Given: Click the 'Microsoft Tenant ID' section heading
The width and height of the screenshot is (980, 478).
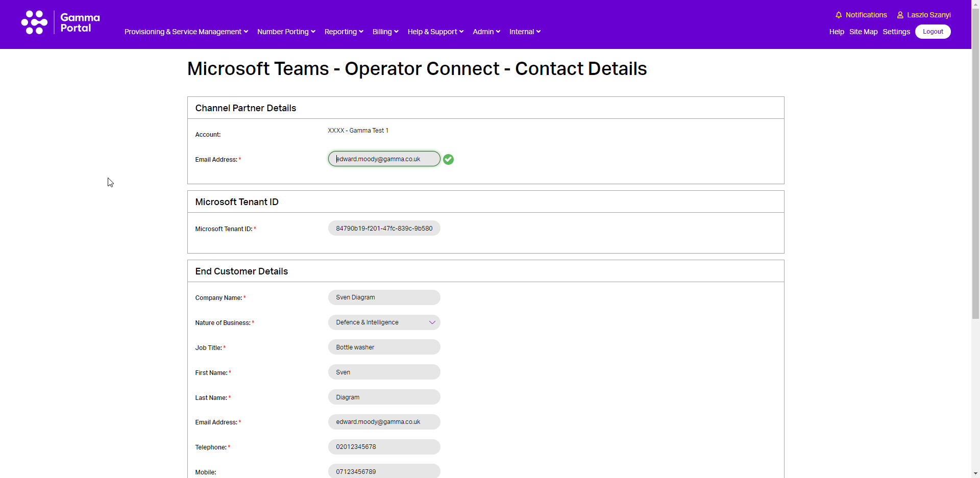Looking at the screenshot, I should click(237, 202).
